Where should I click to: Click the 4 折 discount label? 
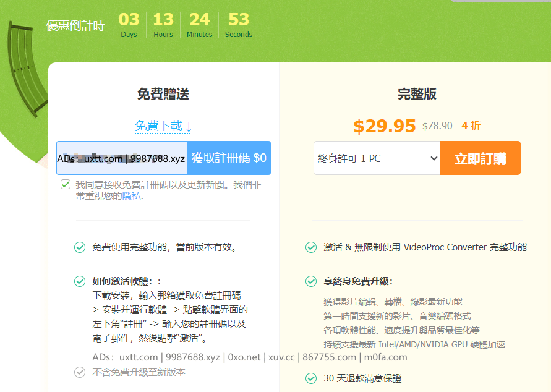pyautogui.click(x=471, y=126)
